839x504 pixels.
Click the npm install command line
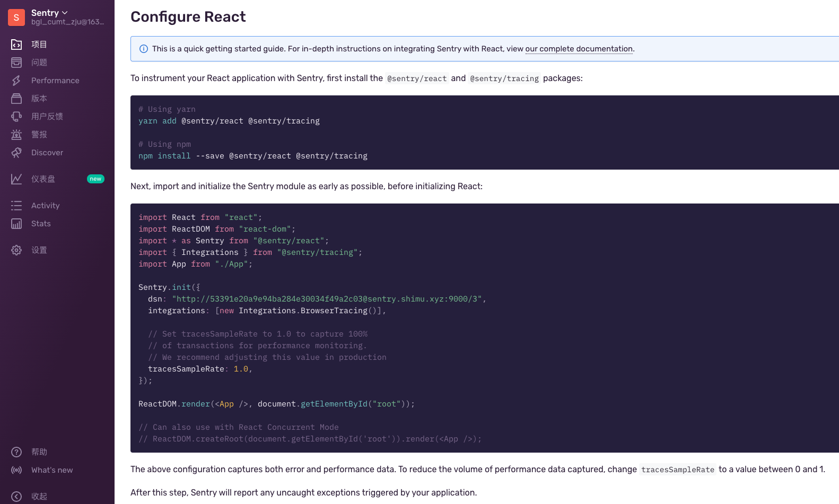[x=253, y=156]
